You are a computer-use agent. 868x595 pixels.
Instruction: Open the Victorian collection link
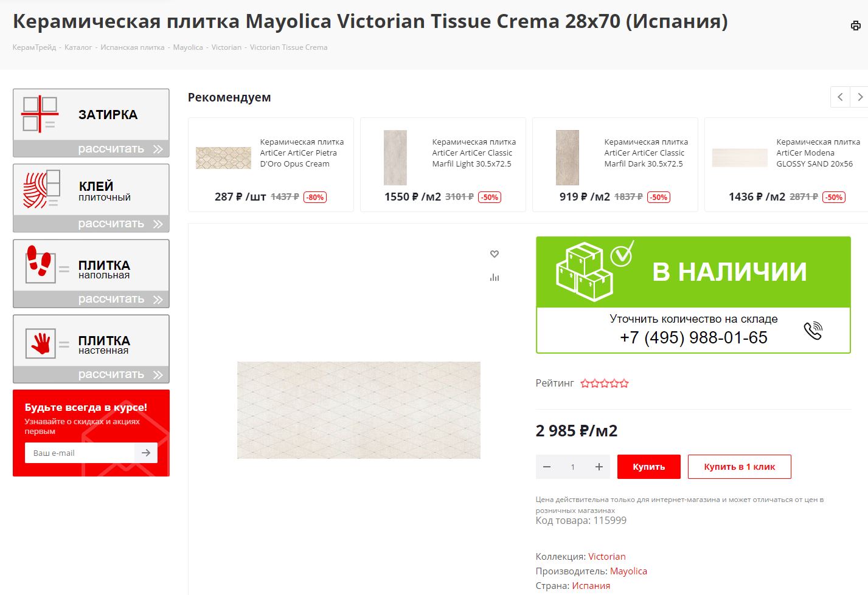(606, 557)
